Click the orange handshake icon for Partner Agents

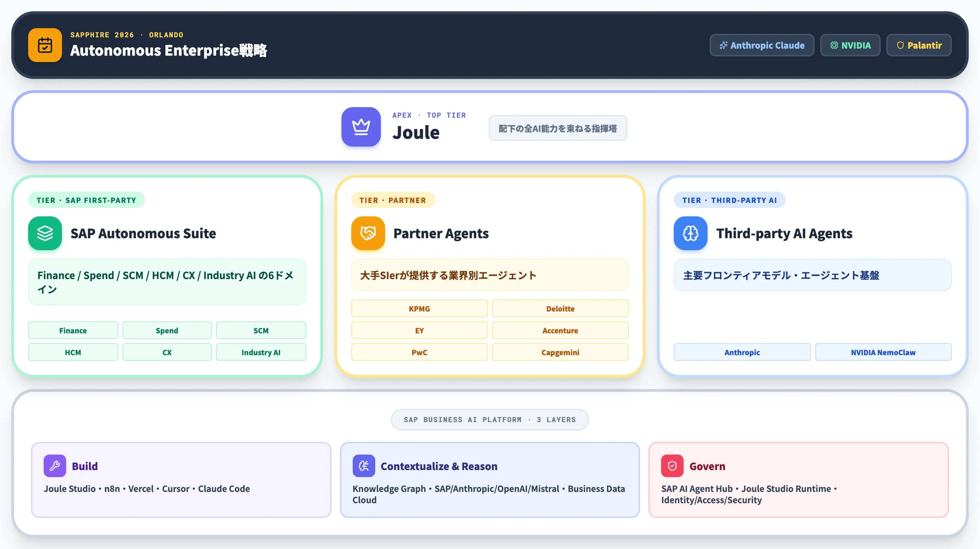click(x=368, y=233)
